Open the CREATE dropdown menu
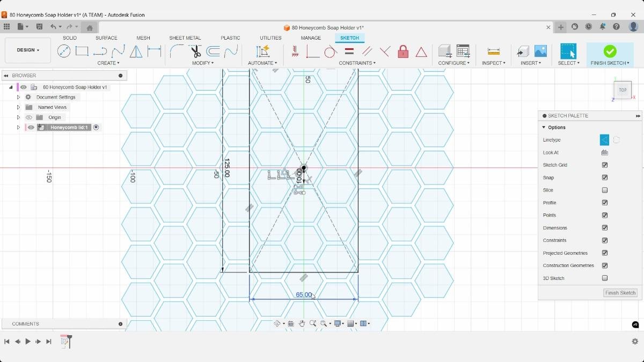The height and width of the screenshot is (362, 644). (108, 63)
